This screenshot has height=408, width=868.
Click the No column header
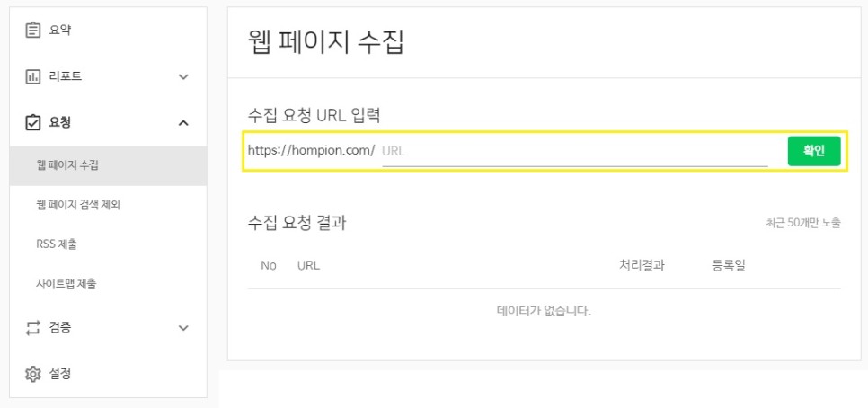pos(268,265)
